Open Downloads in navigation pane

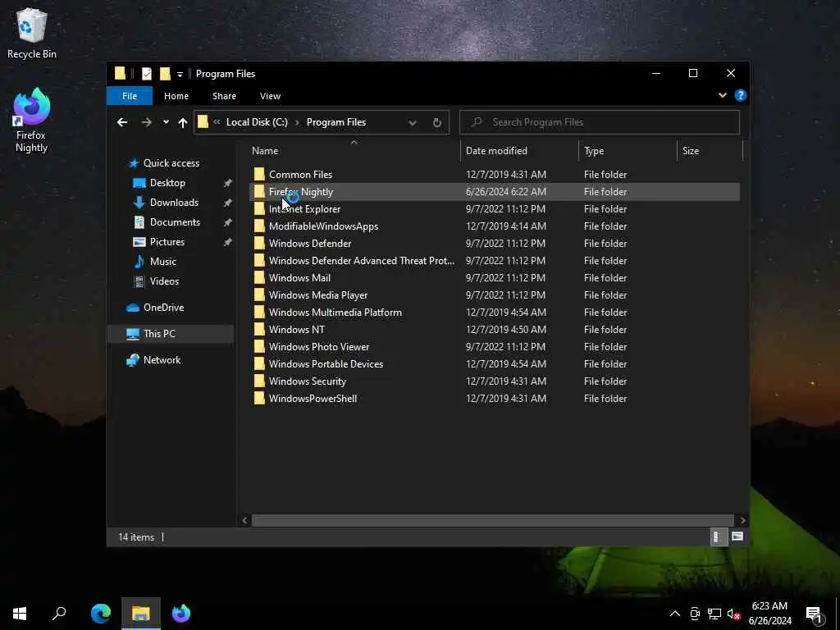(174, 203)
